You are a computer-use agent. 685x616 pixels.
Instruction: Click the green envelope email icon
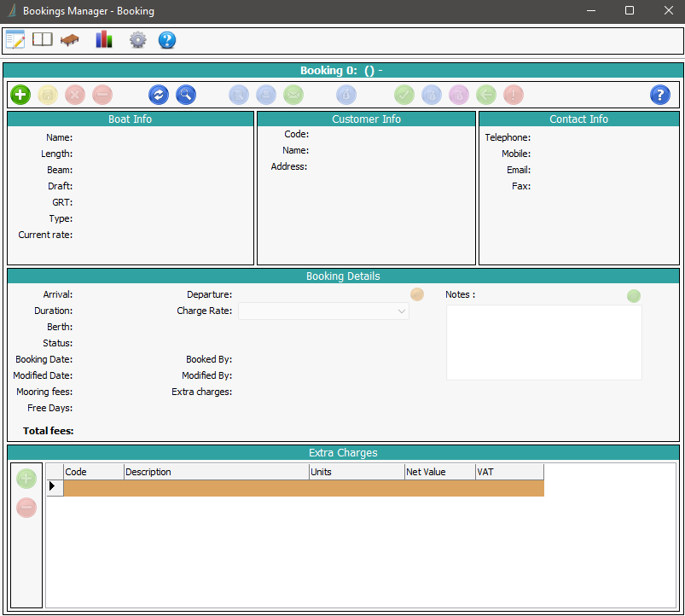[x=293, y=95]
